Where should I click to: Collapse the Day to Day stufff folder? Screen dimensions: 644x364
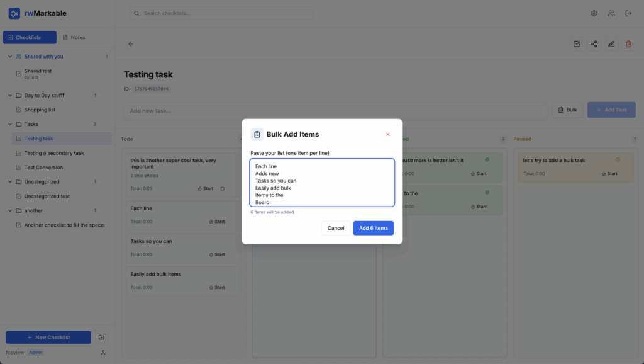point(10,96)
